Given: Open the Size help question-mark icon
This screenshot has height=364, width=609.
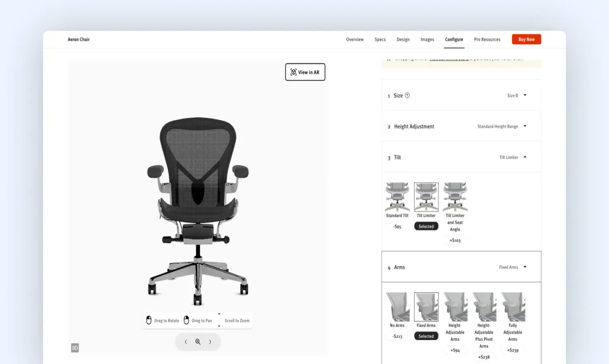Looking at the screenshot, I should pyautogui.click(x=407, y=95).
